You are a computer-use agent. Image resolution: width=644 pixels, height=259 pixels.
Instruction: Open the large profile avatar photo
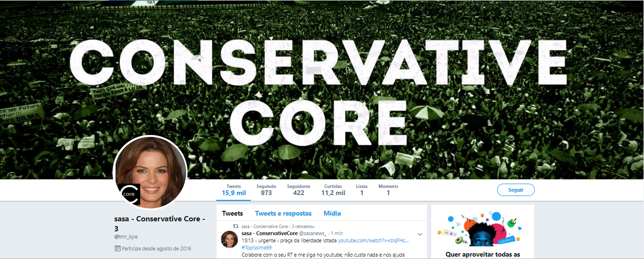click(x=150, y=172)
